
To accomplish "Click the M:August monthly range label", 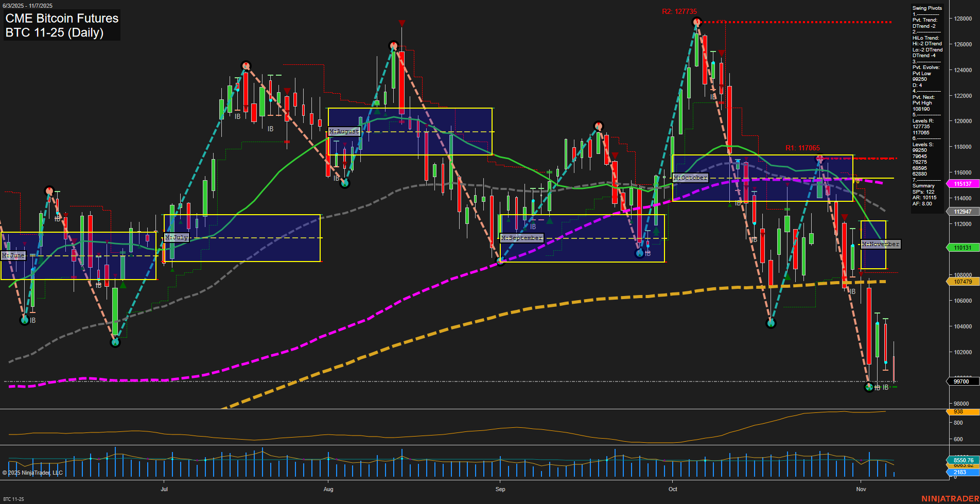I will click(x=344, y=131).
